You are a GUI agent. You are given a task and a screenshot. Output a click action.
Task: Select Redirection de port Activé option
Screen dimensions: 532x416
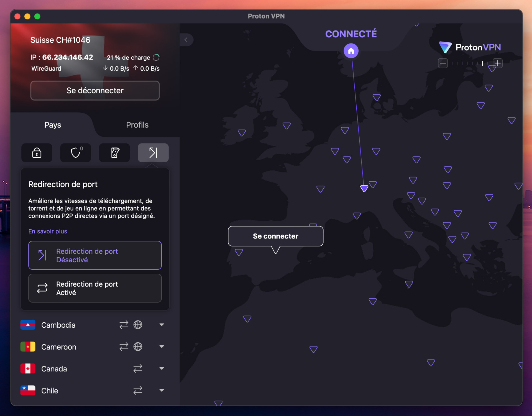pos(95,288)
